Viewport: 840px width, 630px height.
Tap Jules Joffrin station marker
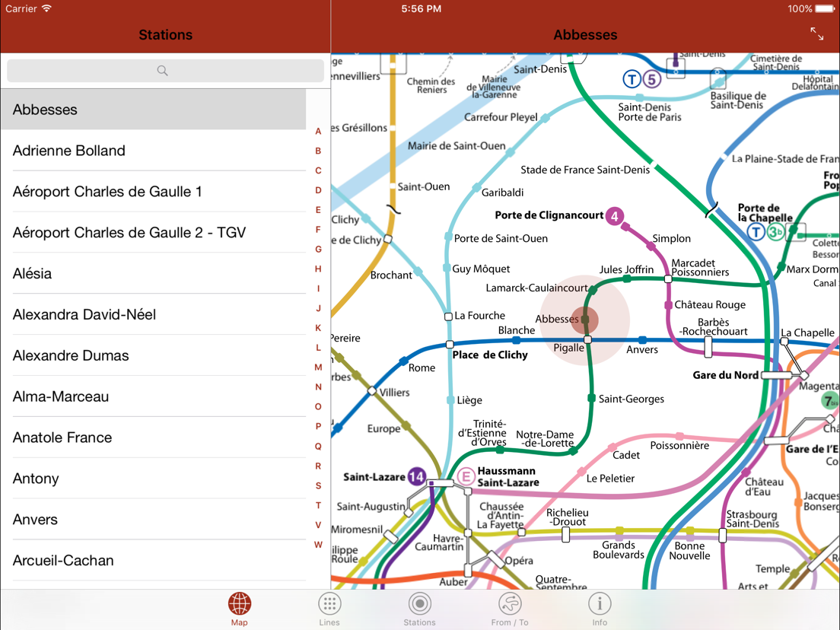(627, 279)
